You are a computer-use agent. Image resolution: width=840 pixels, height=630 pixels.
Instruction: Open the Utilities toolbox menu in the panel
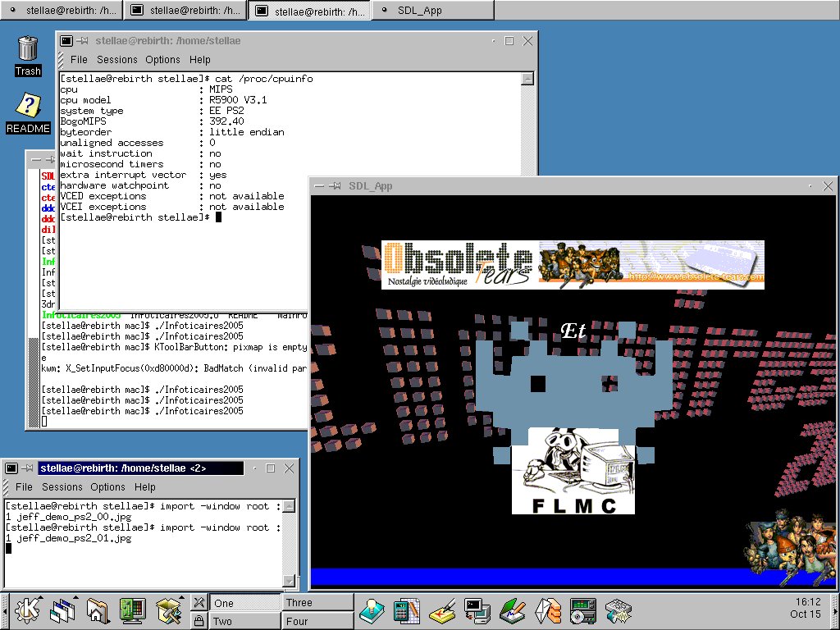pyautogui.click(x=168, y=610)
